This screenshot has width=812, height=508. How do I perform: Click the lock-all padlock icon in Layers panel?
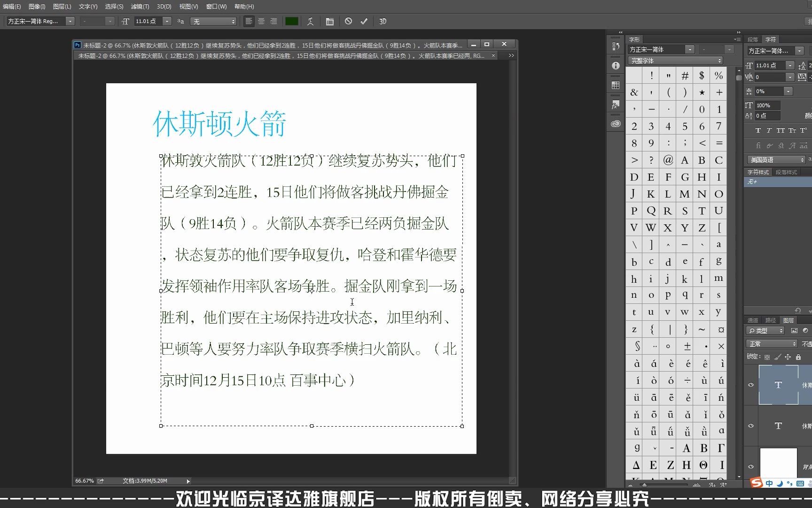(x=798, y=357)
